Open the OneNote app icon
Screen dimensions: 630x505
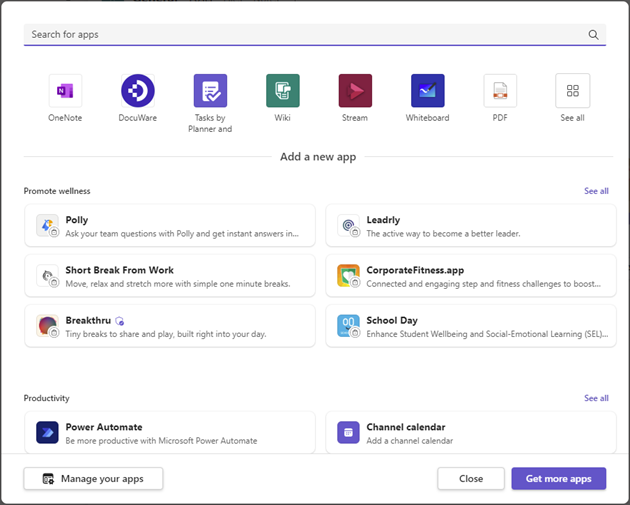pos(65,91)
